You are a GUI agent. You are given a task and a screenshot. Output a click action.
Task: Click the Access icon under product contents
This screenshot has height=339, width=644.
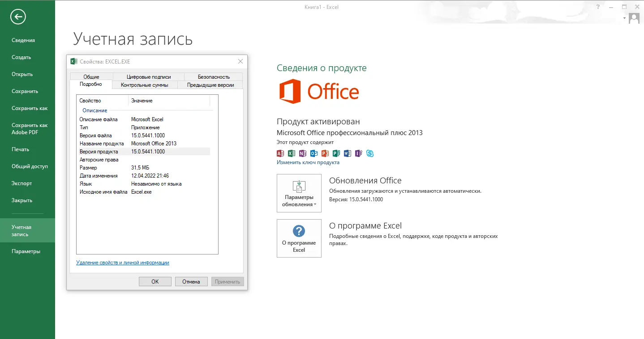pos(280,153)
